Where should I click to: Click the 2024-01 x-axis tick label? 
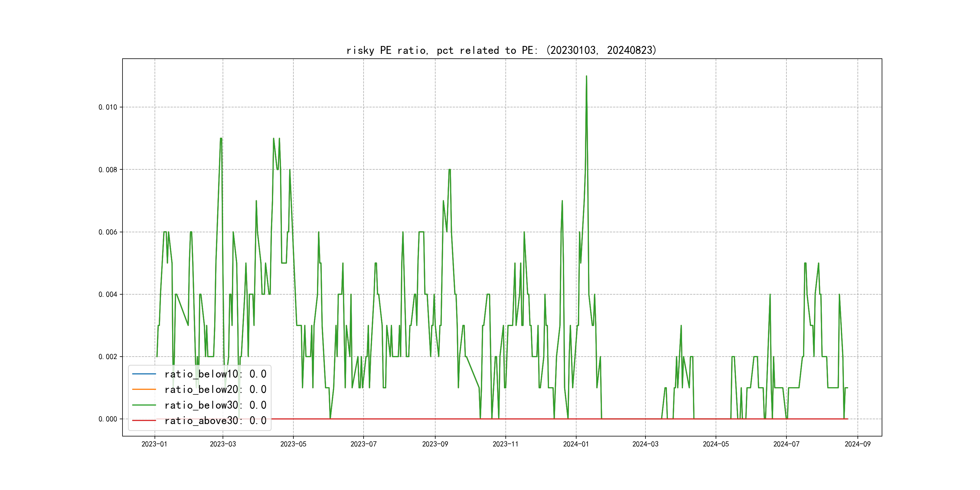point(576,444)
